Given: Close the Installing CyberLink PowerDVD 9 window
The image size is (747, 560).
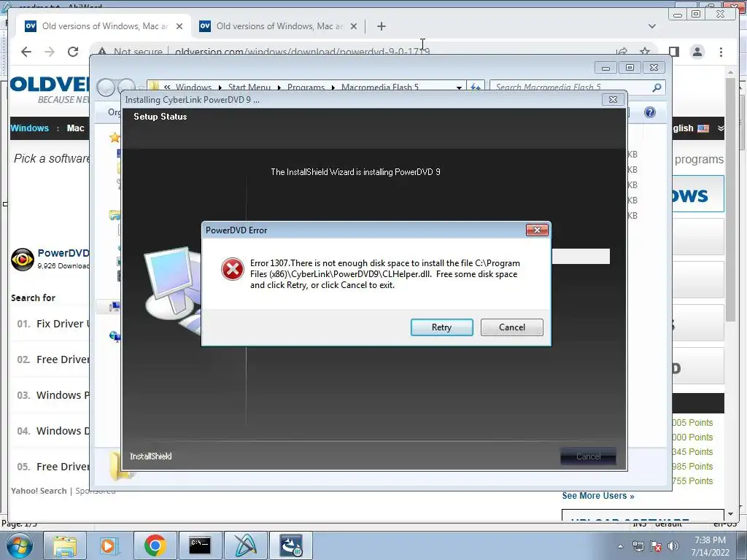Looking at the screenshot, I should tap(613, 99).
